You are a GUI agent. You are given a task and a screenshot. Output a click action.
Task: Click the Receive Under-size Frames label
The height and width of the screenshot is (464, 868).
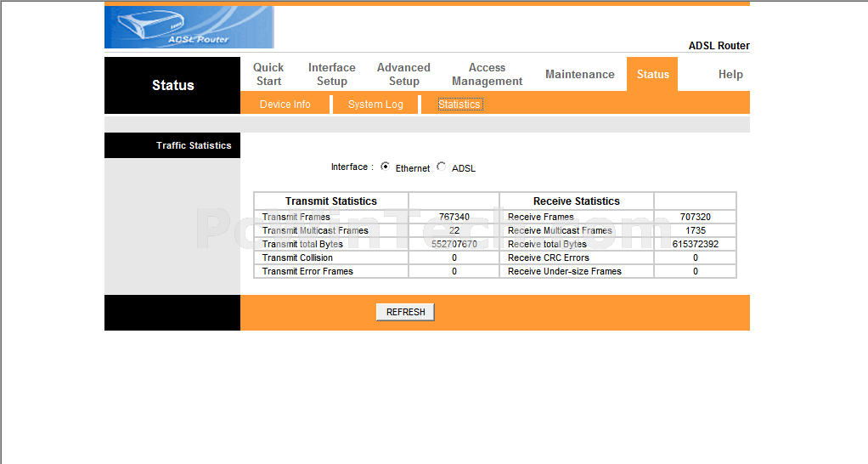(564, 271)
